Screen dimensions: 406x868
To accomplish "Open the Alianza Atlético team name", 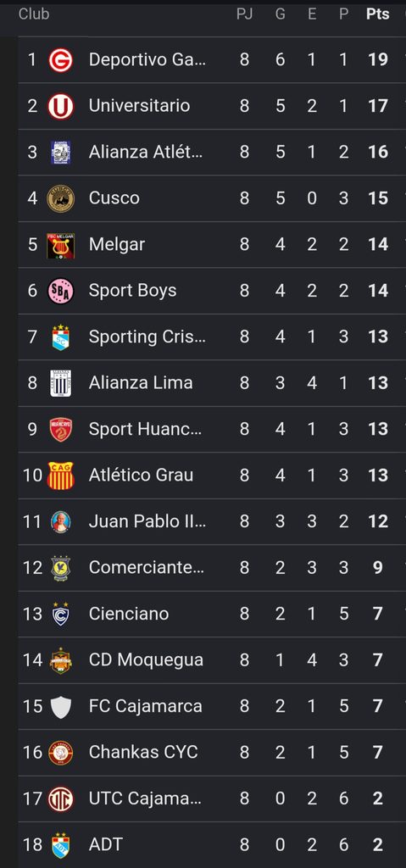I will point(146,153).
